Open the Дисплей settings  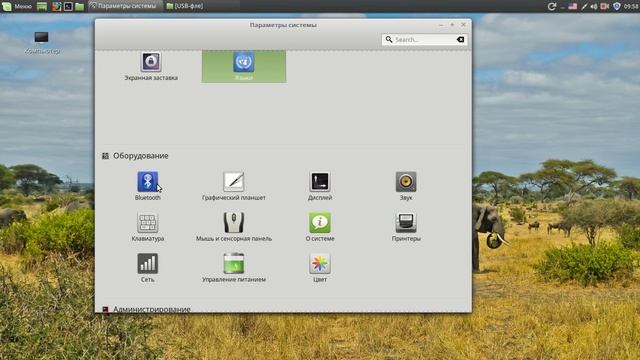coord(320,186)
